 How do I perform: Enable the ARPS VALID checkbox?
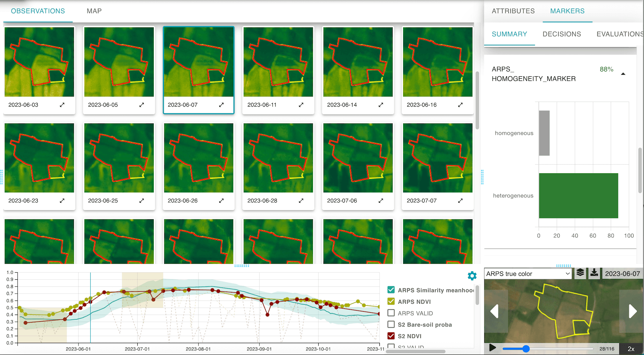click(x=391, y=313)
